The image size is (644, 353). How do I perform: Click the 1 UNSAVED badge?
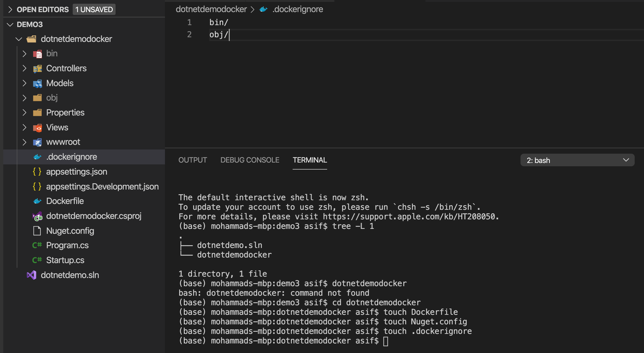pyautogui.click(x=94, y=10)
